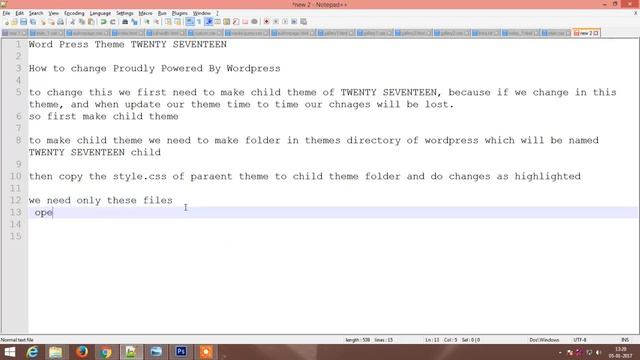Image resolution: width=640 pixels, height=360 pixels.
Task: Open the Language menu
Action: click(100, 13)
